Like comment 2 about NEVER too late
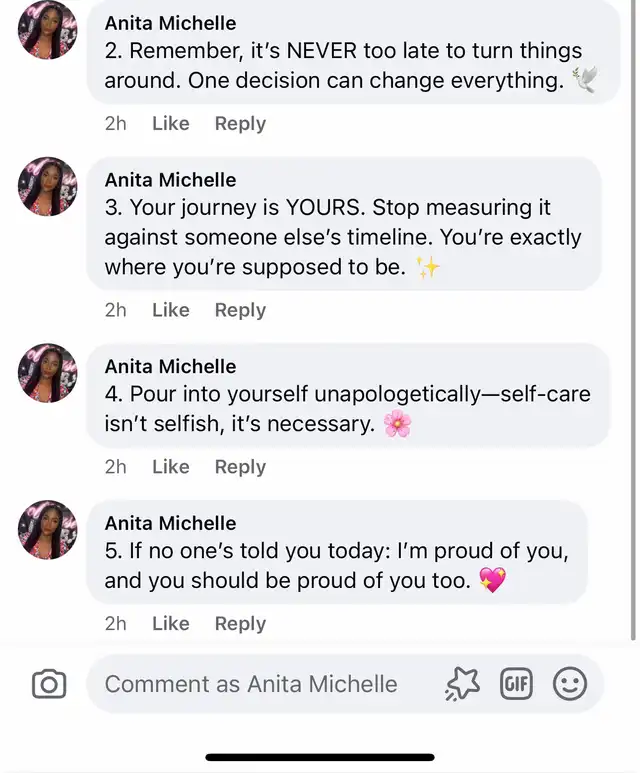The height and width of the screenshot is (773, 640). click(171, 123)
